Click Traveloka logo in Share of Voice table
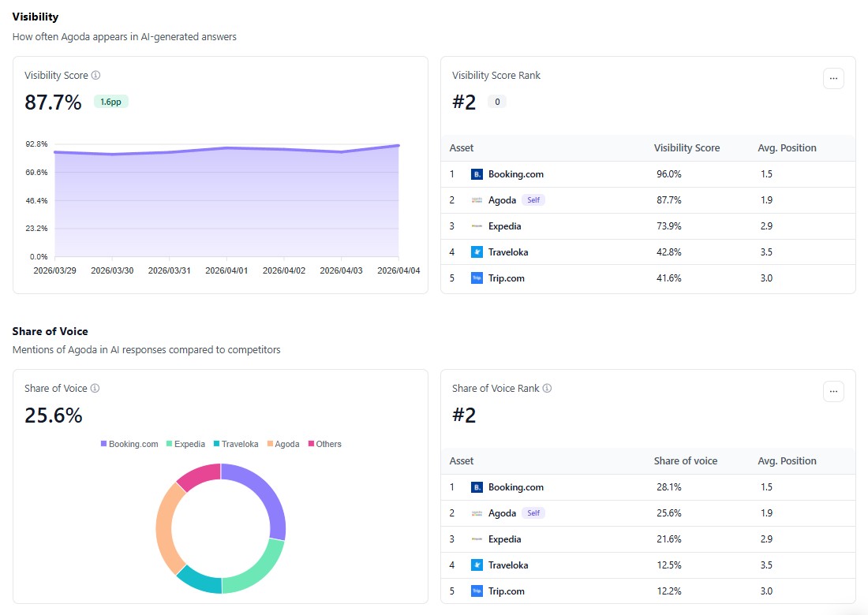 point(477,565)
